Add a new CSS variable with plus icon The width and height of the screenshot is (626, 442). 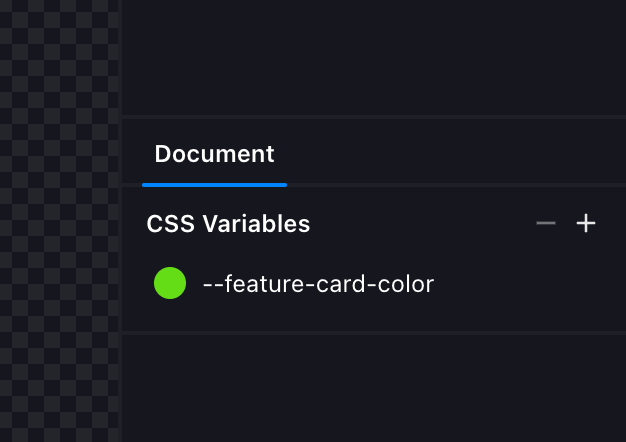point(586,223)
